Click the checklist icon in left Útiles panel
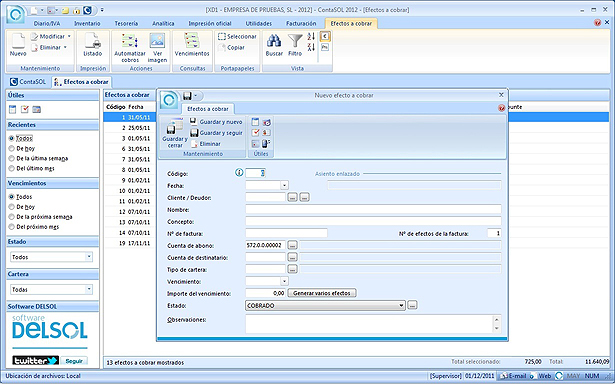 25,109
